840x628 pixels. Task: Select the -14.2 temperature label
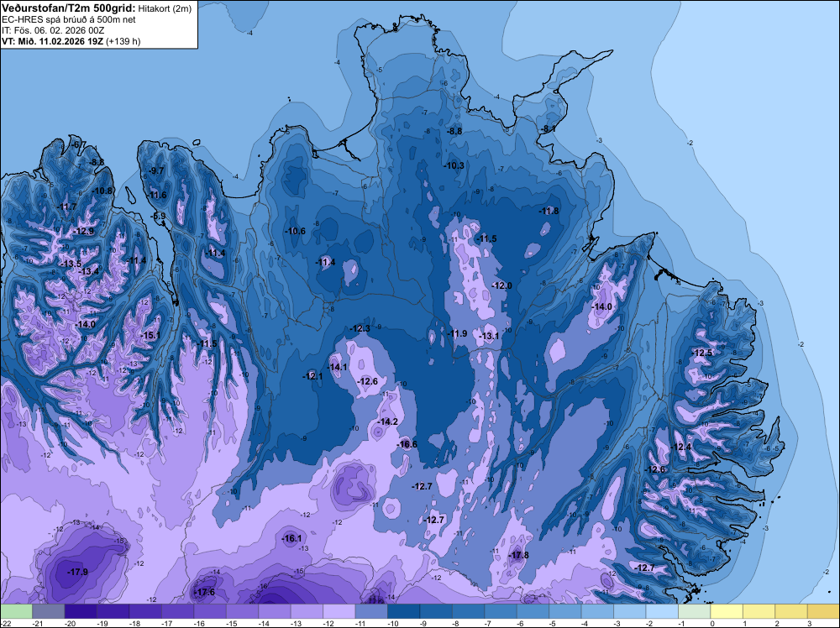[387, 421]
